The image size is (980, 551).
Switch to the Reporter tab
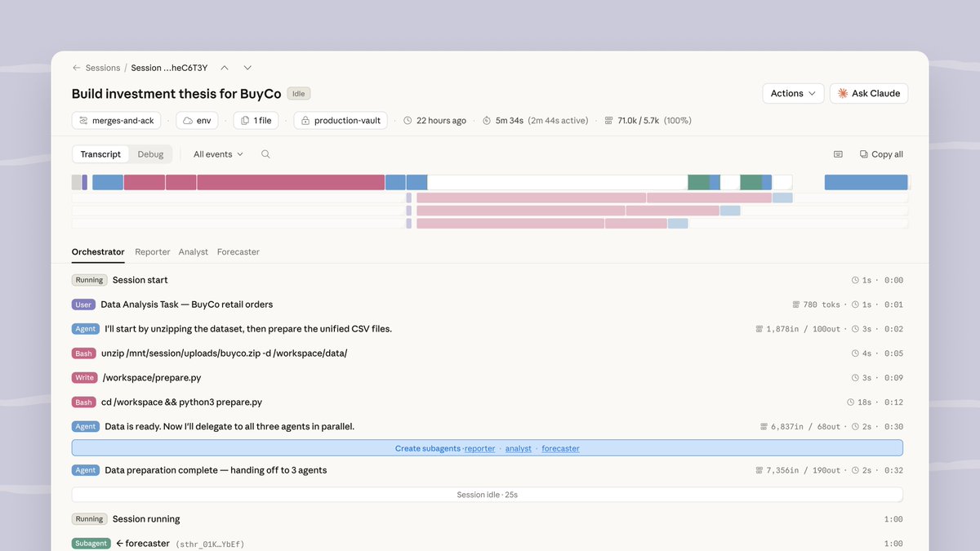[x=152, y=251]
